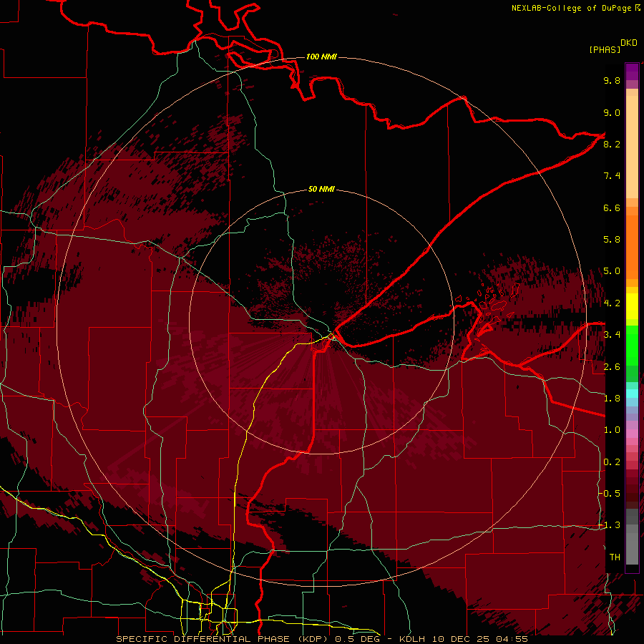
Task: Pick the yellow band in the color scale
Action: pos(632,306)
